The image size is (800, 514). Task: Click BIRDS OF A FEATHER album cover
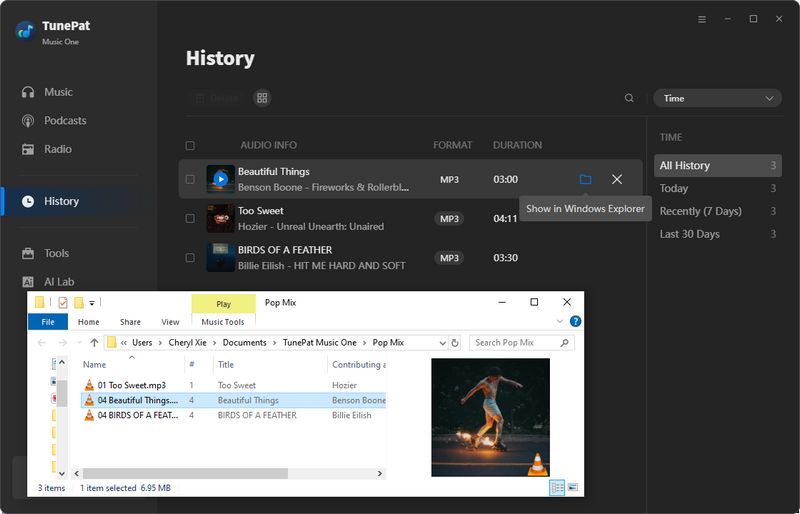click(x=220, y=258)
